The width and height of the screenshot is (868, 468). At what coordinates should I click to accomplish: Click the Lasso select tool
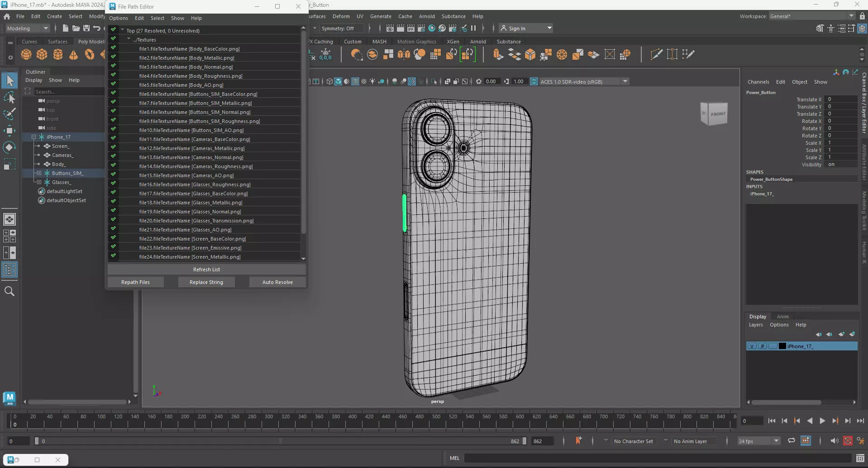[x=10, y=98]
